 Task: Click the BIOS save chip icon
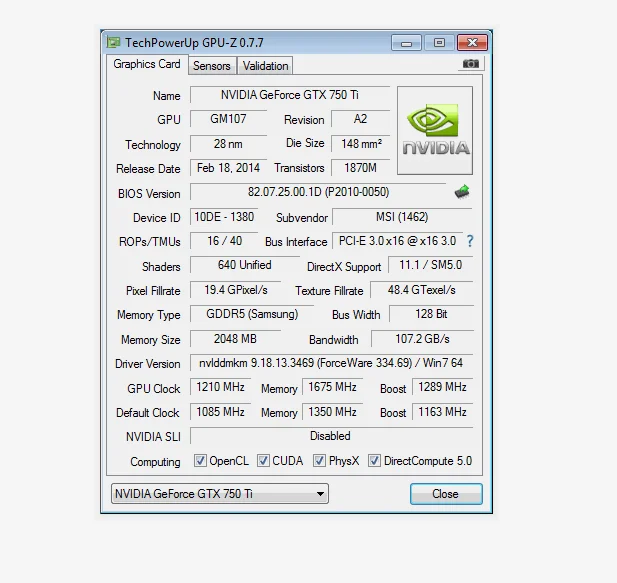click(x=462, y=192)
